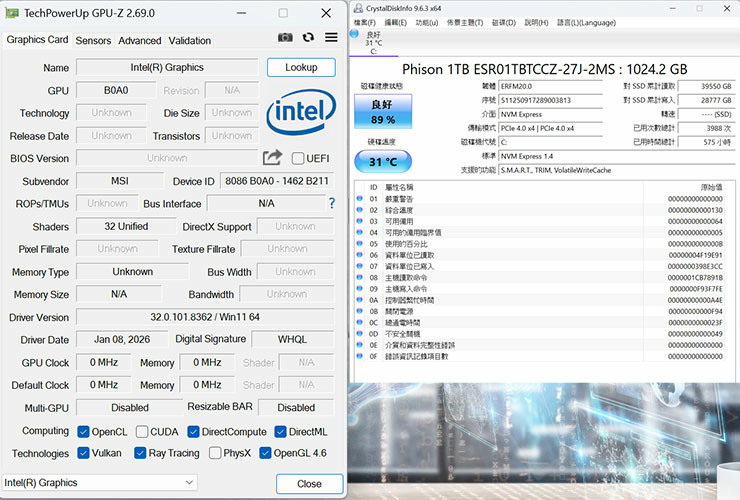Select the Graphics Card tab in GPU-Z
The width and height of the screenshot is (740, 500).
(x=37, y=40)
